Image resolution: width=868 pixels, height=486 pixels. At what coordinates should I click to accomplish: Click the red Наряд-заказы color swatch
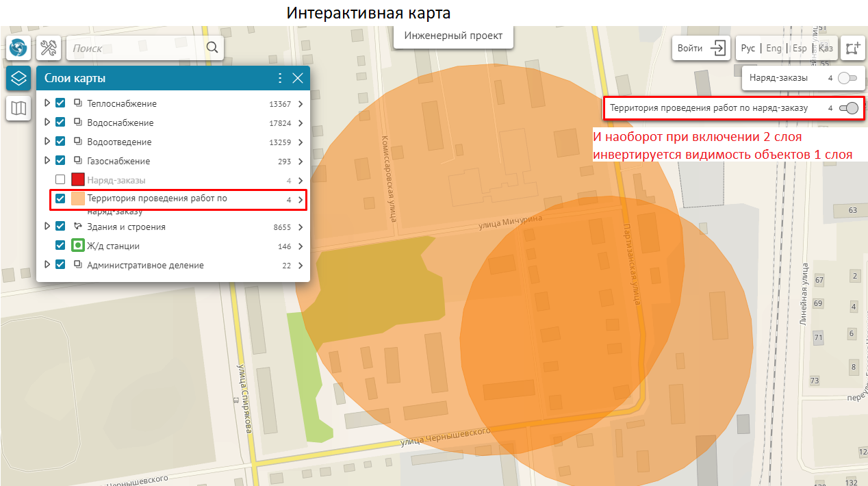(x=78, y=180)
